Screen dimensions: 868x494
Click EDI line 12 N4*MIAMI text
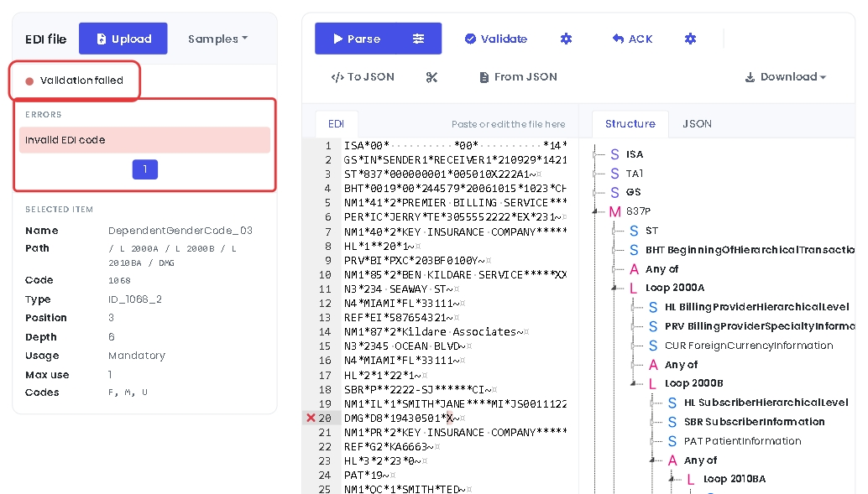pos(401,303)
